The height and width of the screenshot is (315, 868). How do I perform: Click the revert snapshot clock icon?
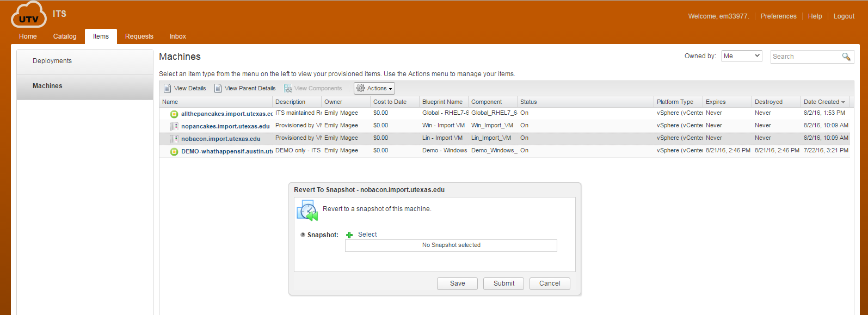pyautogui.click(x=307, y=211)
